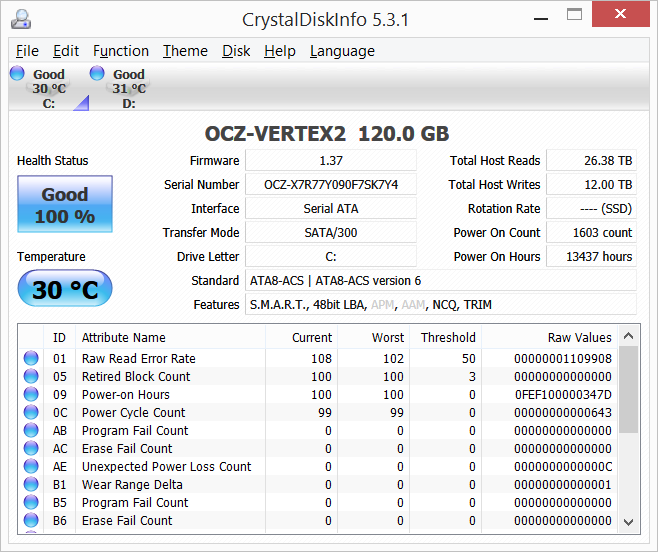Select the Retired Block Count attribute name

[136, 377]
